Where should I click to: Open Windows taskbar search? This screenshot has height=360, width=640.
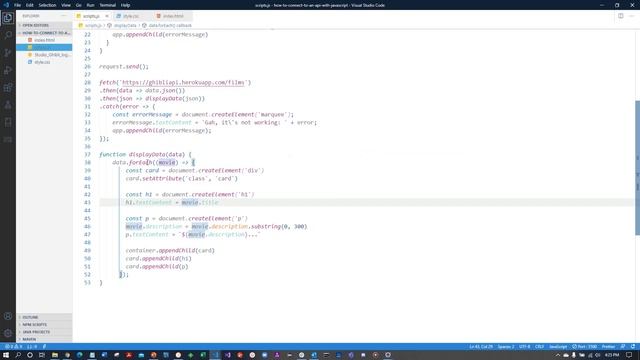(x=18, y=355)
